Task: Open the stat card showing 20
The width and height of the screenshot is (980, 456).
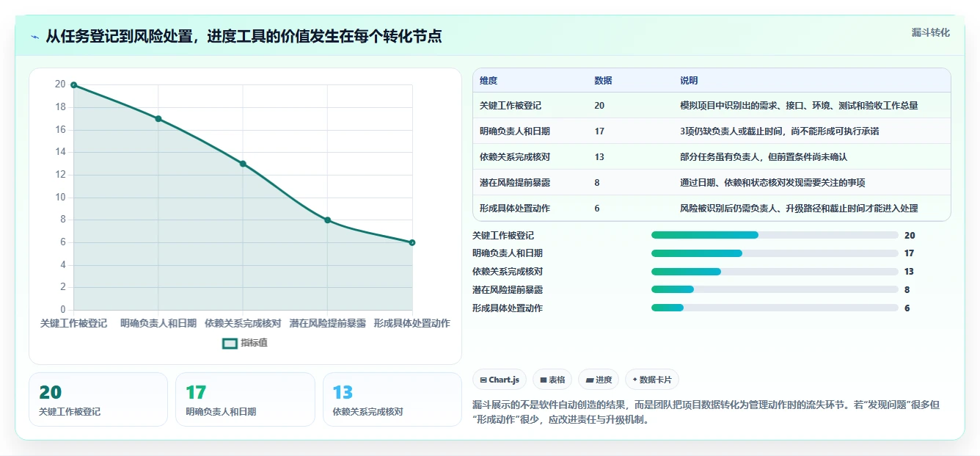Action: click(98, 399)
